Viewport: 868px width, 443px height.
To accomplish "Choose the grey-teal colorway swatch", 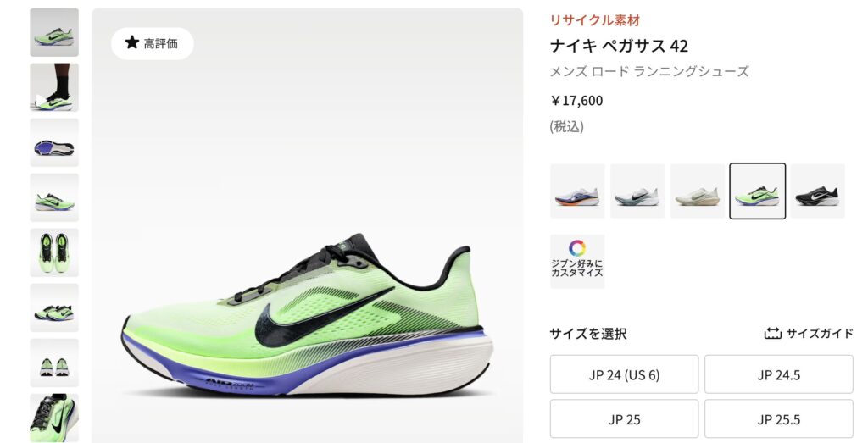I will tap(637, 191).
